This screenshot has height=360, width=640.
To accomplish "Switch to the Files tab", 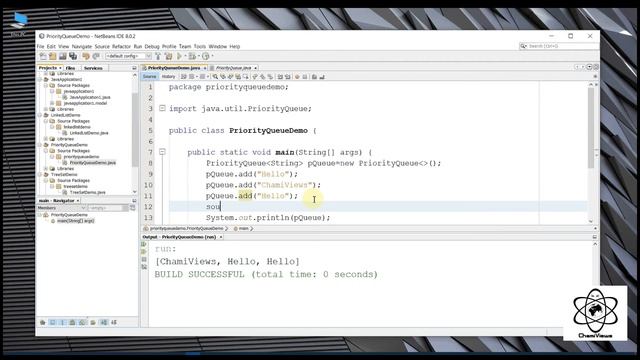I will point(70,68).
